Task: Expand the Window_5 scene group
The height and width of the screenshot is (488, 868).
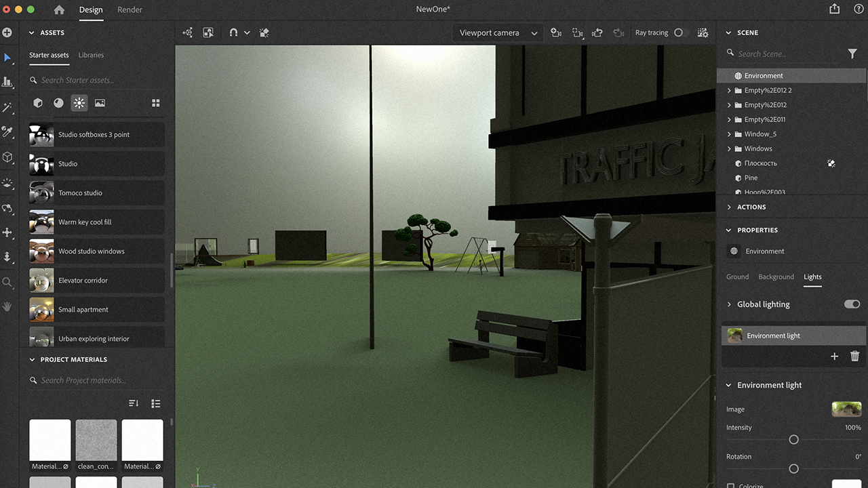Action: click(729, 134)
